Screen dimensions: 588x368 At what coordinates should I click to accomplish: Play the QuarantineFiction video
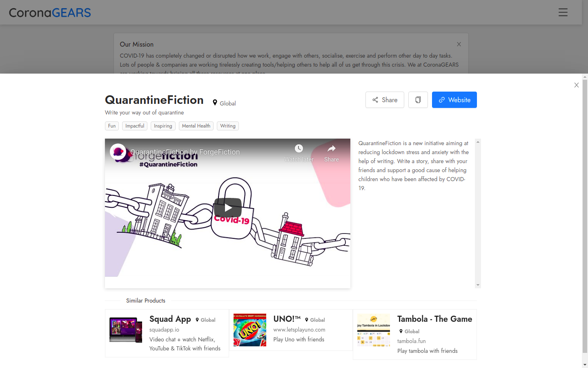coord(228,208)
